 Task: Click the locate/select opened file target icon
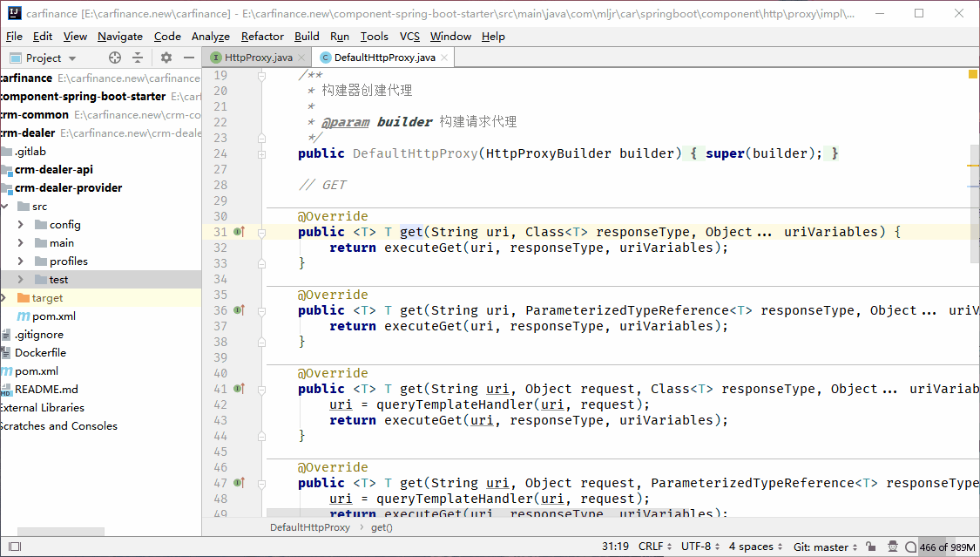[115, 58]
